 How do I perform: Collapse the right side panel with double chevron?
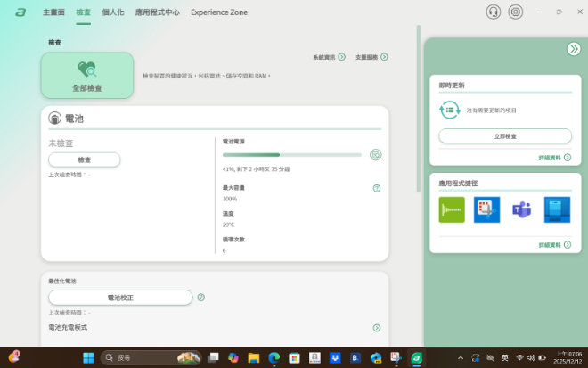573,49
